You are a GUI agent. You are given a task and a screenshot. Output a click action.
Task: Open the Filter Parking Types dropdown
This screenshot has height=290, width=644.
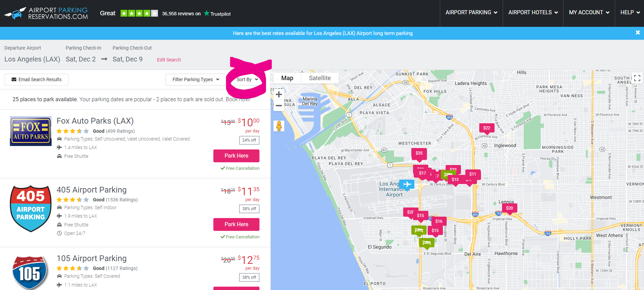click(196, 79)
